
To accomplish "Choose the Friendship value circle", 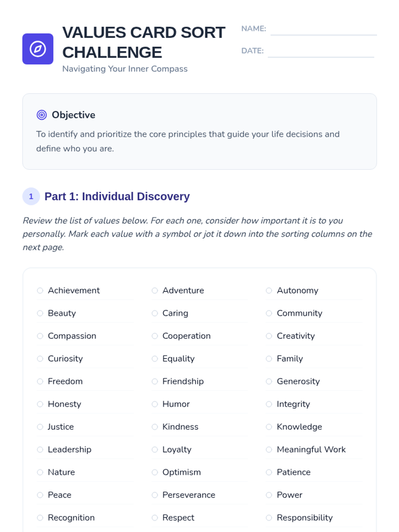I will coord(155,381).
